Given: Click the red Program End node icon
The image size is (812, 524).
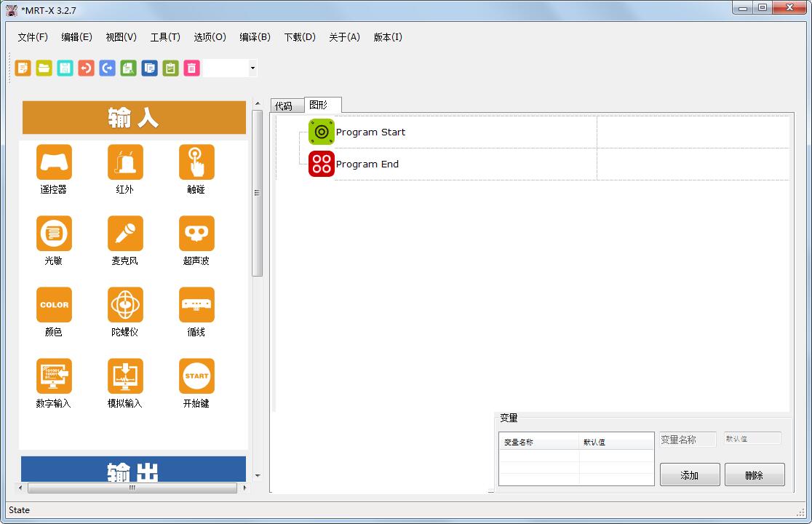Looking at the screenshot, I should pyautogui.click(x=322, y=164).
